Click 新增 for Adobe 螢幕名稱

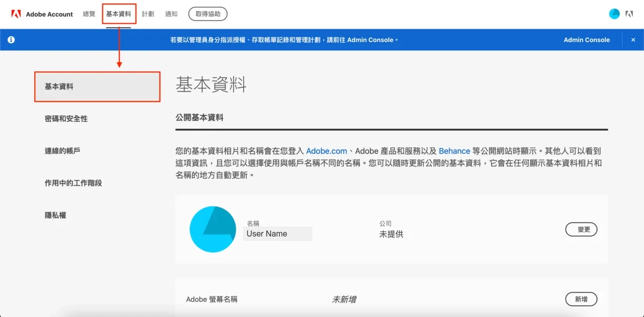[x=581, y=299]
